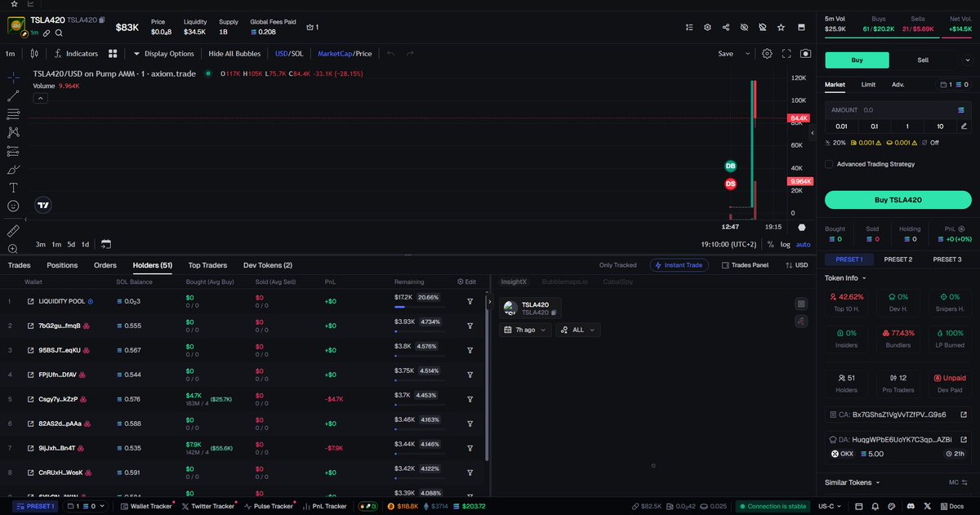Set chart range to 5d

71,244
